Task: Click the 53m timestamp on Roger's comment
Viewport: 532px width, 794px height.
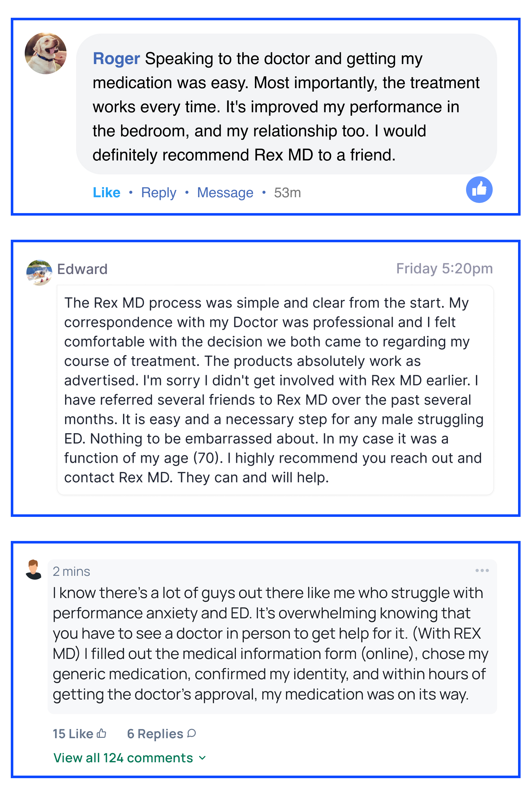Action: tap(287, 192)
